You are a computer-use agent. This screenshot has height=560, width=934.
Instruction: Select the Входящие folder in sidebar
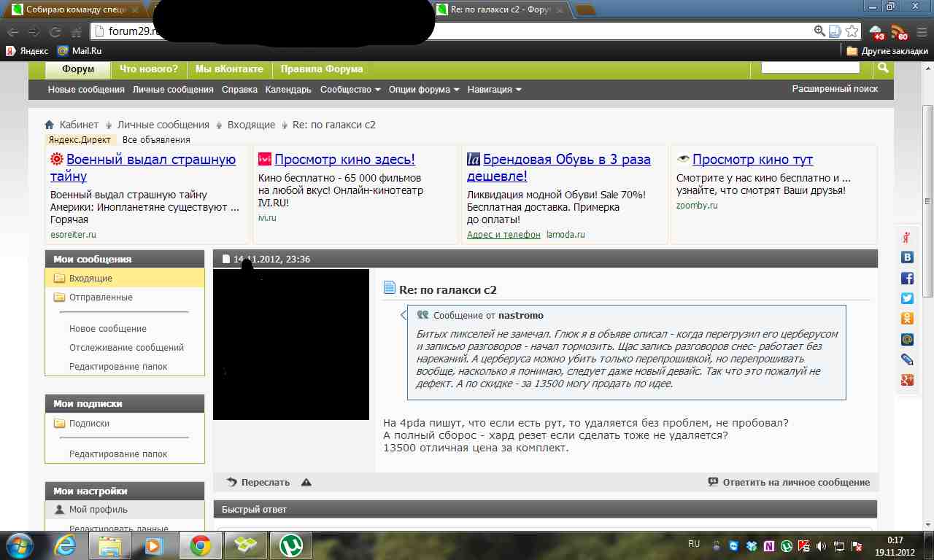click(x=90, y=279)
